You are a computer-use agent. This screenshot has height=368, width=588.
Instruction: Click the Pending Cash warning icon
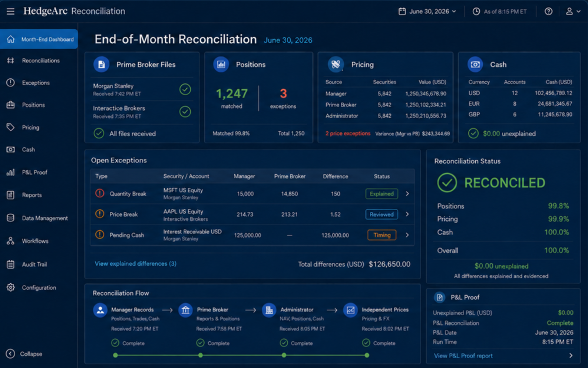(x=100, y=235)
